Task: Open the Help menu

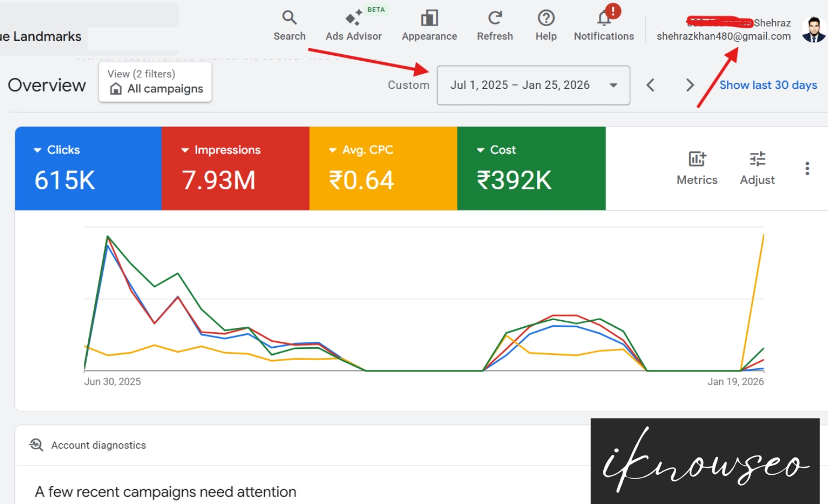Action: click(x=545, y=25)
